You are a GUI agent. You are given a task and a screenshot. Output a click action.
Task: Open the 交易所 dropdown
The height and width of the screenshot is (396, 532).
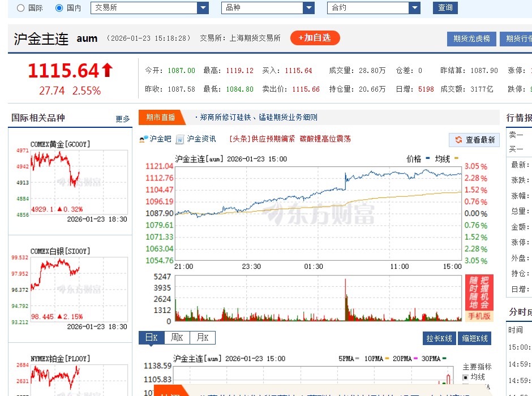(x=204, y=8)
